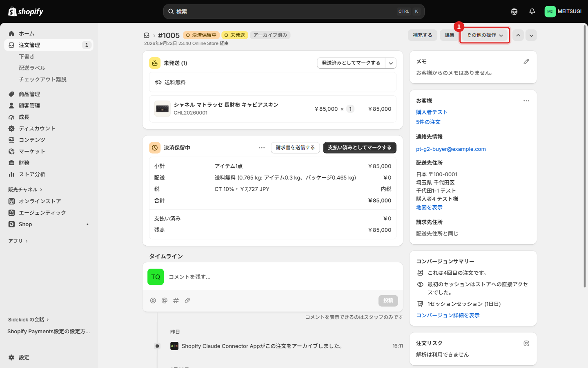Open the fulfillment options dropdown arrow
This screenshot has height=368, width=588.
pyautogui.click(x=391, y=63)
